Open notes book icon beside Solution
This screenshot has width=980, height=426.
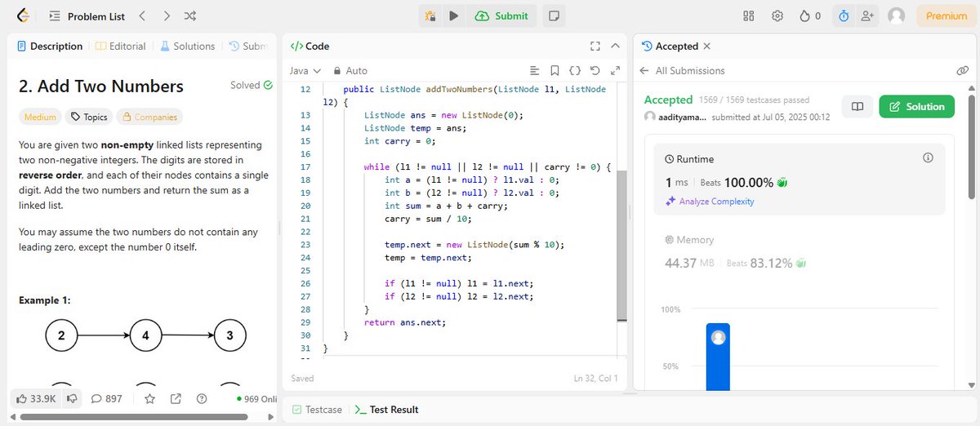click(x=857, y=107)
